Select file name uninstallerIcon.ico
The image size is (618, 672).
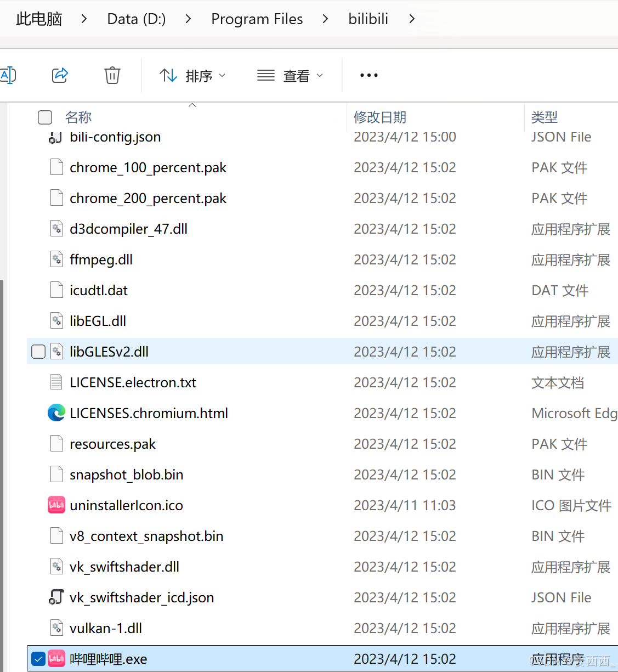127,505
